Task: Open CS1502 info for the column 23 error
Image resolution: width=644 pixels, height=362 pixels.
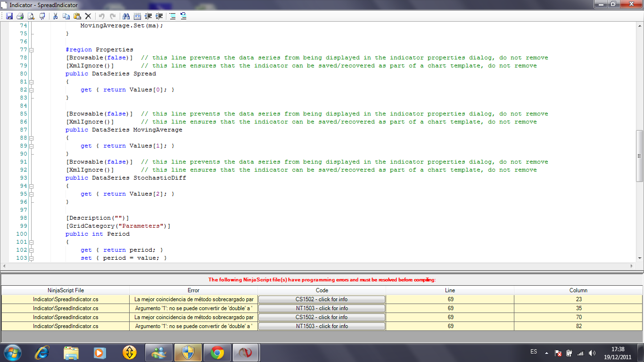Action: (322, 299)
